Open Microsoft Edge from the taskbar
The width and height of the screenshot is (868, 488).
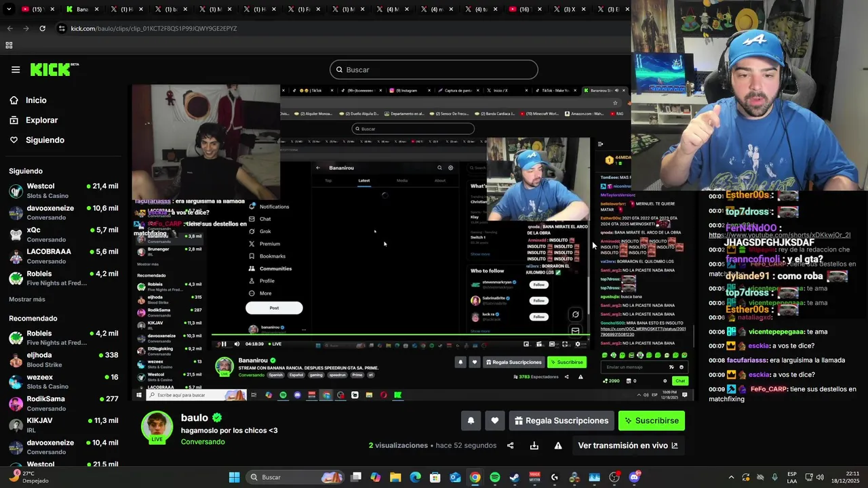416,477
